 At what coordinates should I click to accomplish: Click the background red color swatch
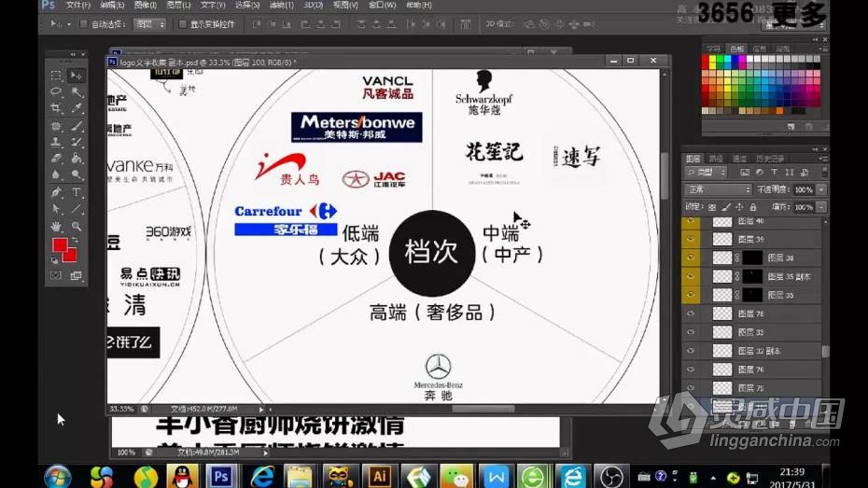(72, 257)
